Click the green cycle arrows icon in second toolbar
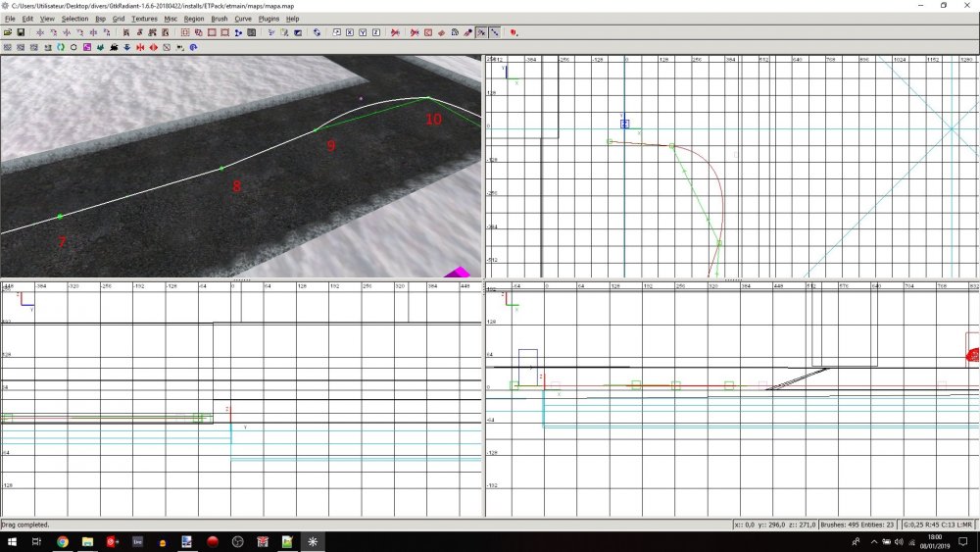The height and width of the screenshot is (552, 980). (x=61, y=47)
